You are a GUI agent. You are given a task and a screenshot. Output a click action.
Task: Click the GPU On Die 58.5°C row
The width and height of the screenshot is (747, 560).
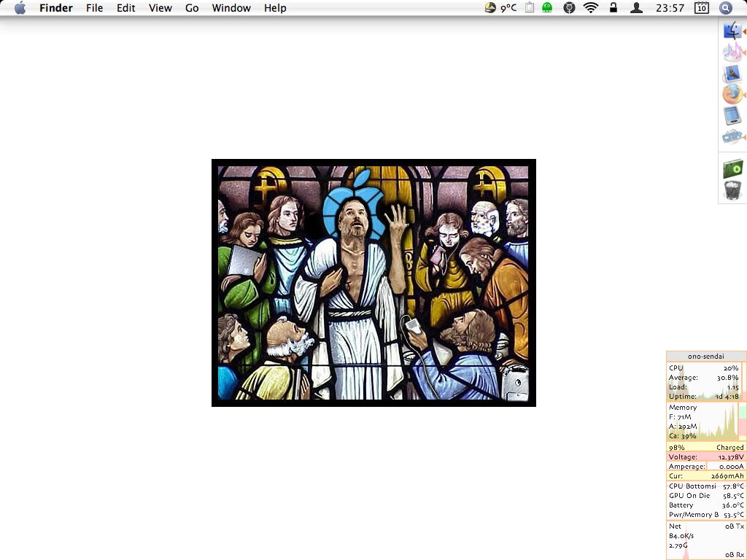click(706, 496)
